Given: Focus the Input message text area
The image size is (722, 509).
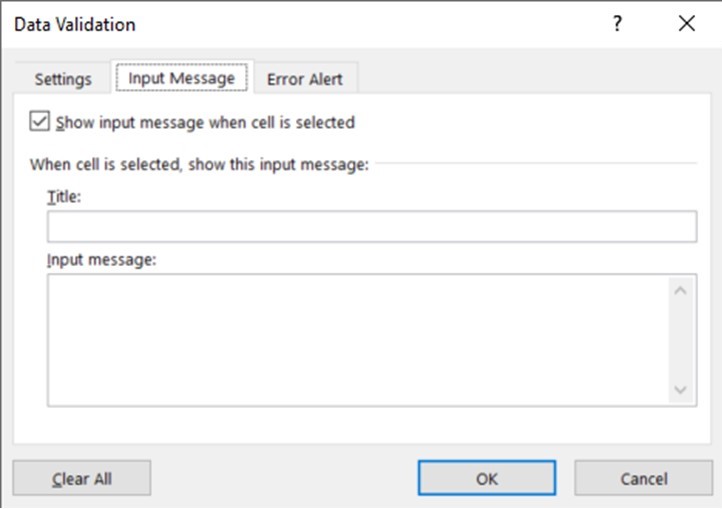Looking at the screenshot, I should (x=357, y=340).
